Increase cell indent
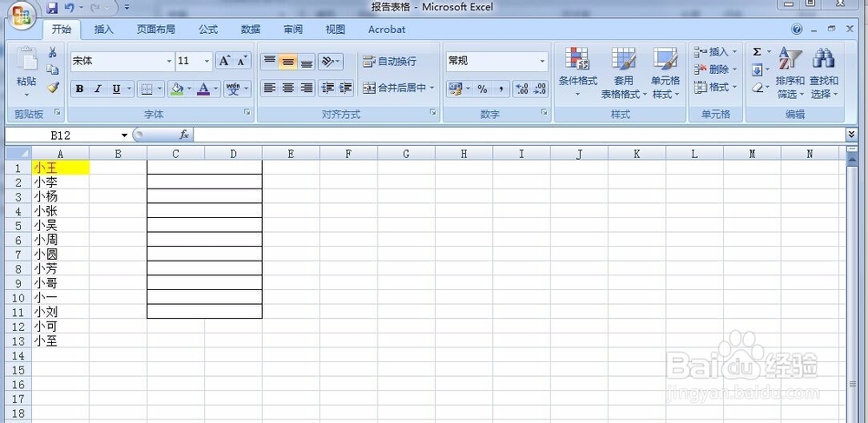 point(345,88)
